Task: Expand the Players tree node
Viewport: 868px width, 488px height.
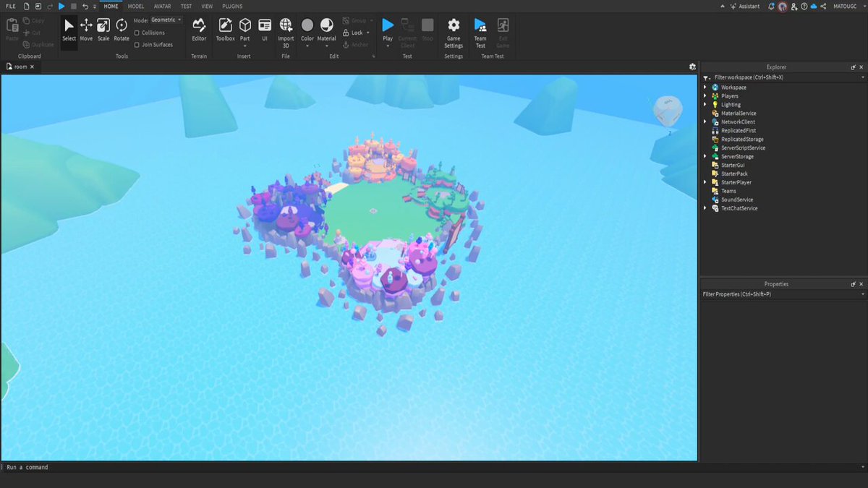Action: pos(705,96)
